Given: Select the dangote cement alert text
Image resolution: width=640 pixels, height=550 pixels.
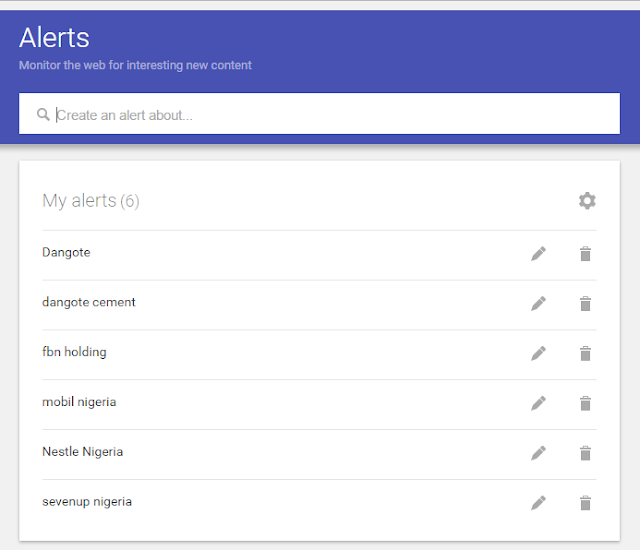Looking at the screenshot, I should pos(89,302).
